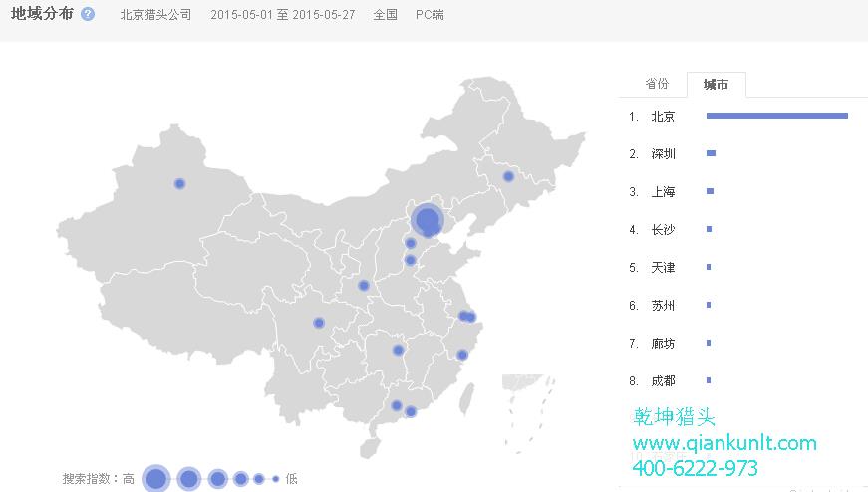Image resolution: width=868 pixels, height=492 pixels.
Task: Select 北京 in the city ranking
Action: click(663, 117)
